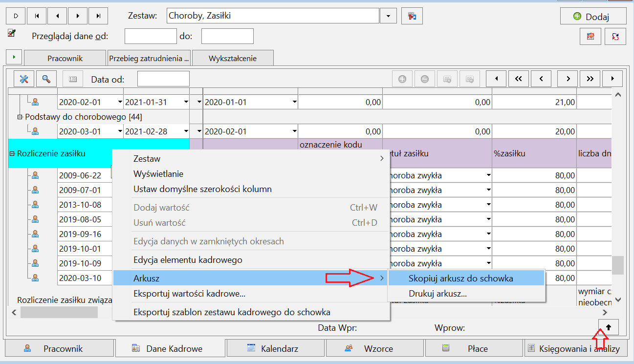Click the single left chevron button
Image resolution: width=634 pixels, height=364 pixels.
coord(541,79)
